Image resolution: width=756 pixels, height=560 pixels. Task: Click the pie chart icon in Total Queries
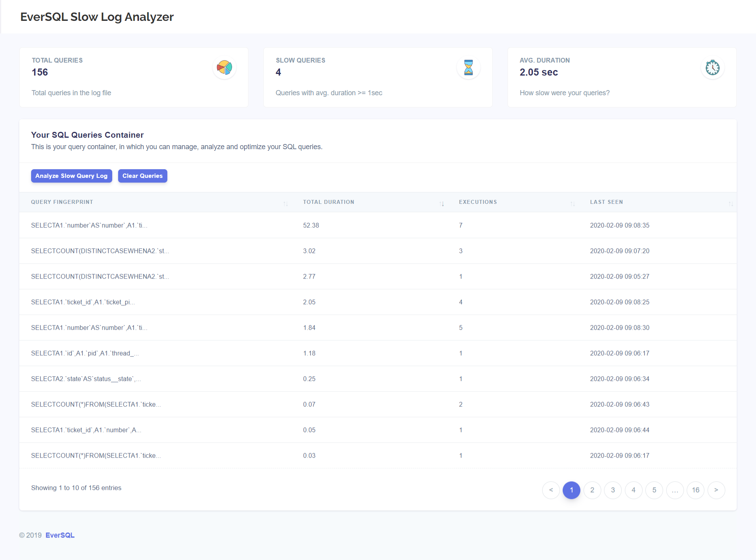[224, 68]
